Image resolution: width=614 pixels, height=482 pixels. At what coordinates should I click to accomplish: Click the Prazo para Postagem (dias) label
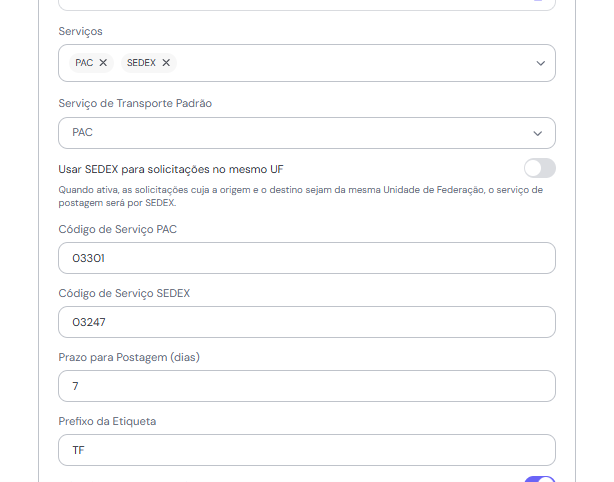[x=132, y=357]
